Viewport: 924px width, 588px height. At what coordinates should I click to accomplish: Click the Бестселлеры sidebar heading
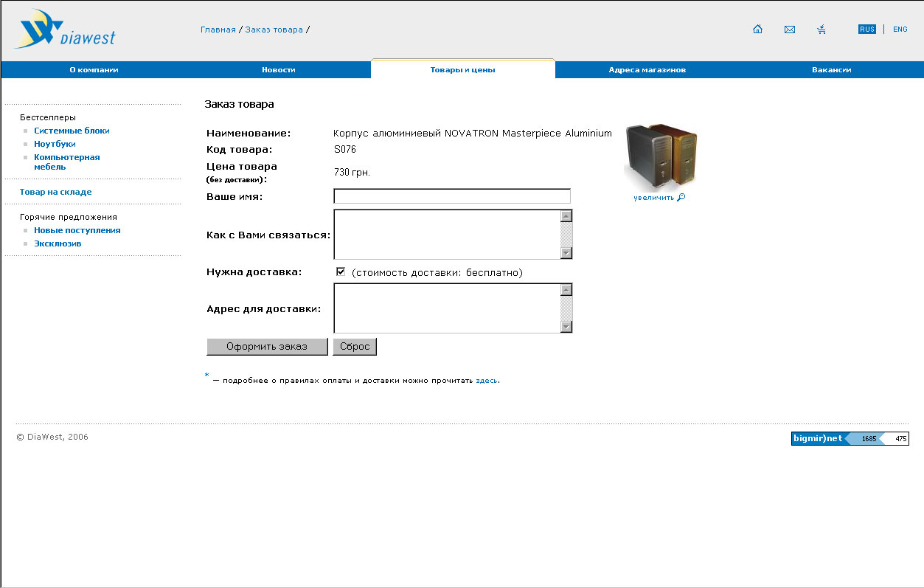[48, 117]
